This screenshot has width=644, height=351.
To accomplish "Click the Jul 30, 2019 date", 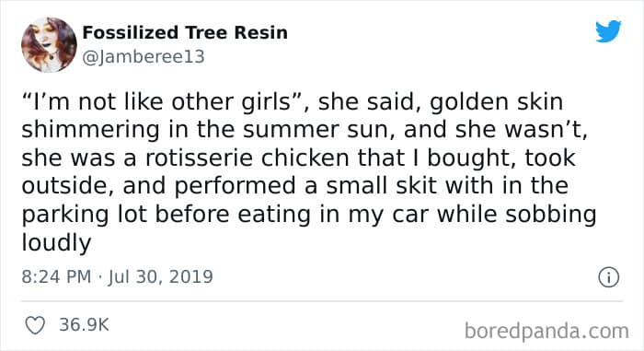I will tap(161, 276).
